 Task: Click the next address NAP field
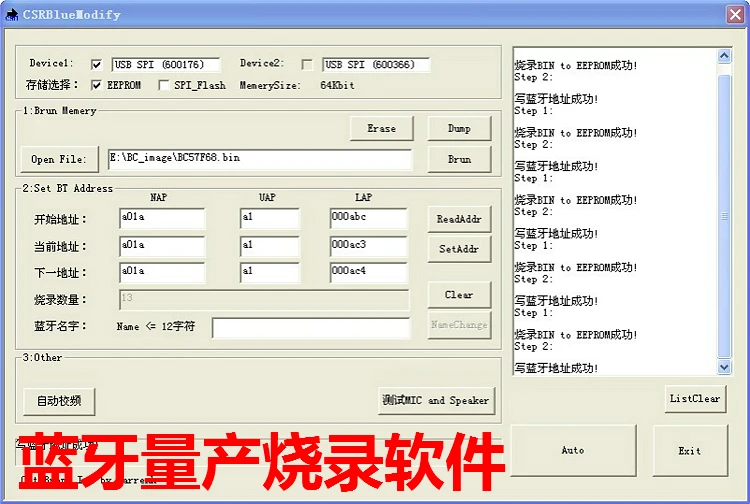pyautogui.click(x=162, y=272)
